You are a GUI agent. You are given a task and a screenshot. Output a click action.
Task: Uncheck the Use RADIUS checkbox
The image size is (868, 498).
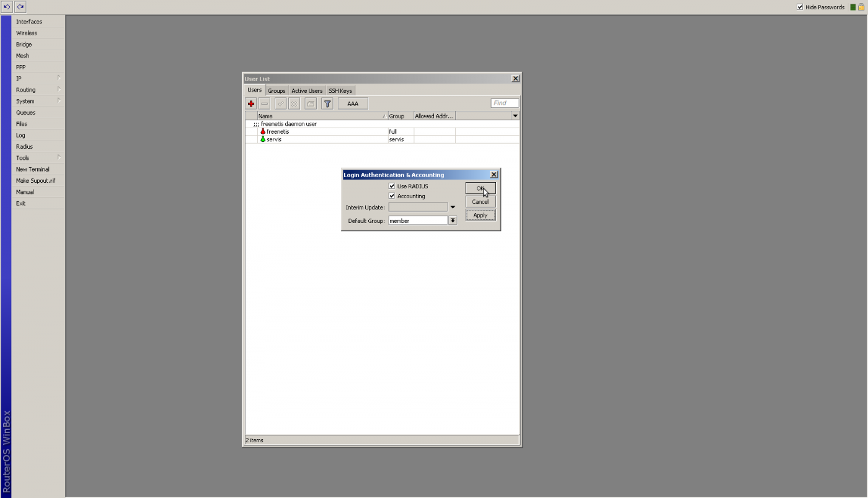392,186
